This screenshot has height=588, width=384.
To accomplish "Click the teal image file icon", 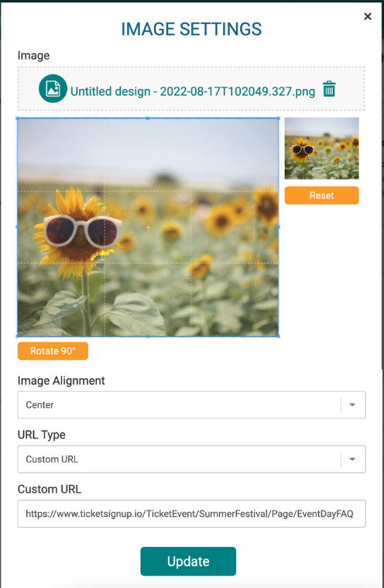I will [x=53, y=88].
